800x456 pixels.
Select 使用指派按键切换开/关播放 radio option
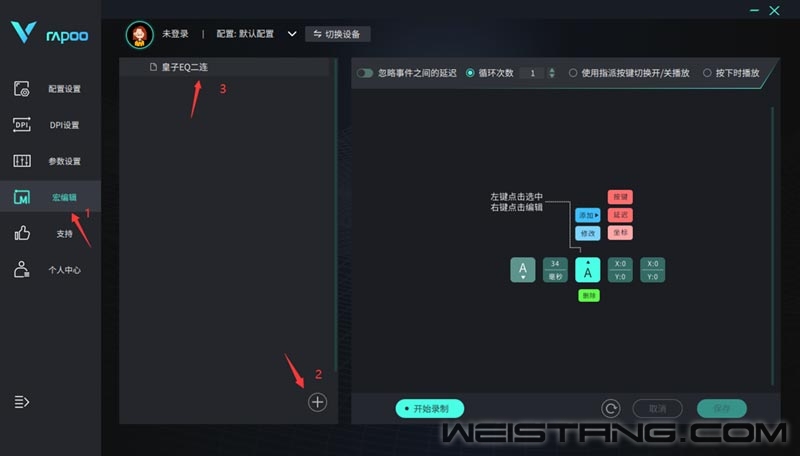(573, 73)
